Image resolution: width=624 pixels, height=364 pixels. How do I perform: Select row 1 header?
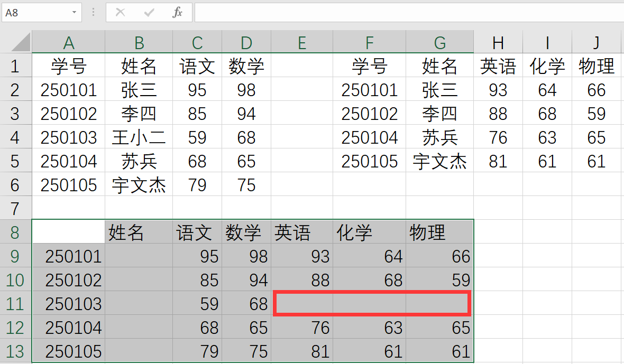coord(15,66)
